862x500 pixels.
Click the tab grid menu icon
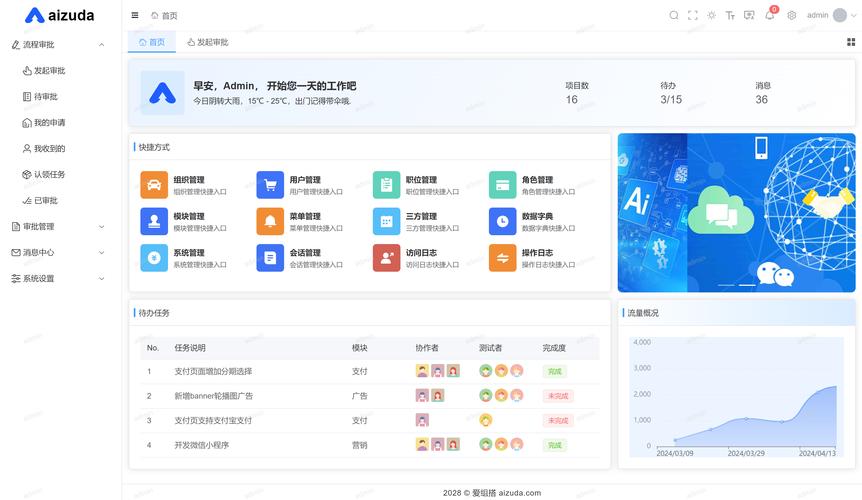(851, 42)
